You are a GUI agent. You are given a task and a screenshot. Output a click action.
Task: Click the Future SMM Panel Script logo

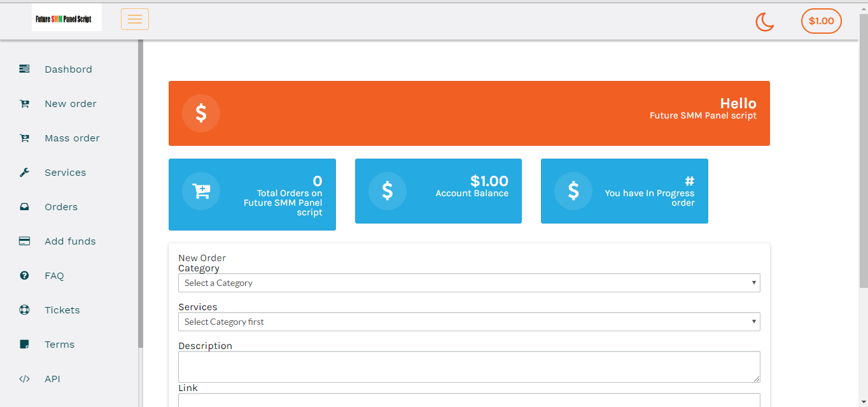point(66,19)
